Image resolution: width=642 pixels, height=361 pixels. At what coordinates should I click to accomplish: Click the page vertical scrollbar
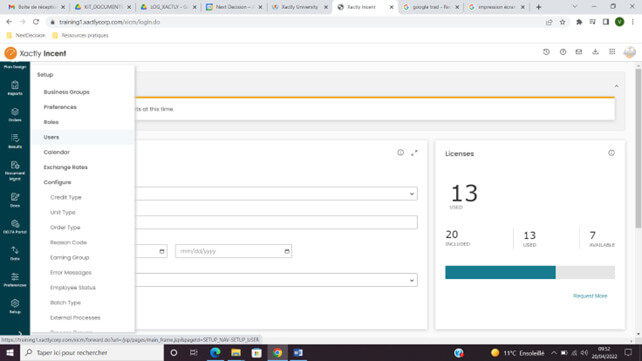coord(638,148)
